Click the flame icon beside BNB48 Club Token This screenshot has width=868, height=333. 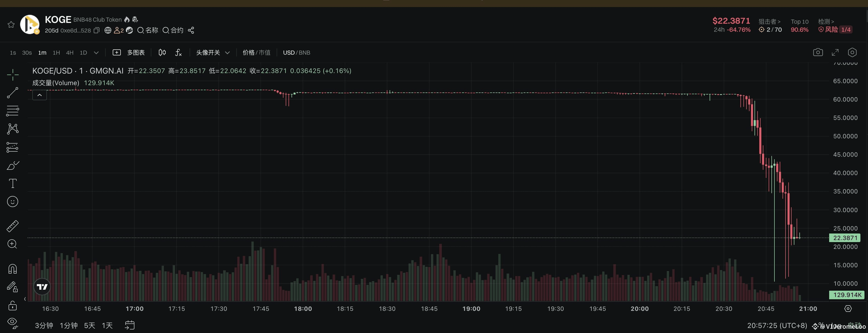coord(127,20)
